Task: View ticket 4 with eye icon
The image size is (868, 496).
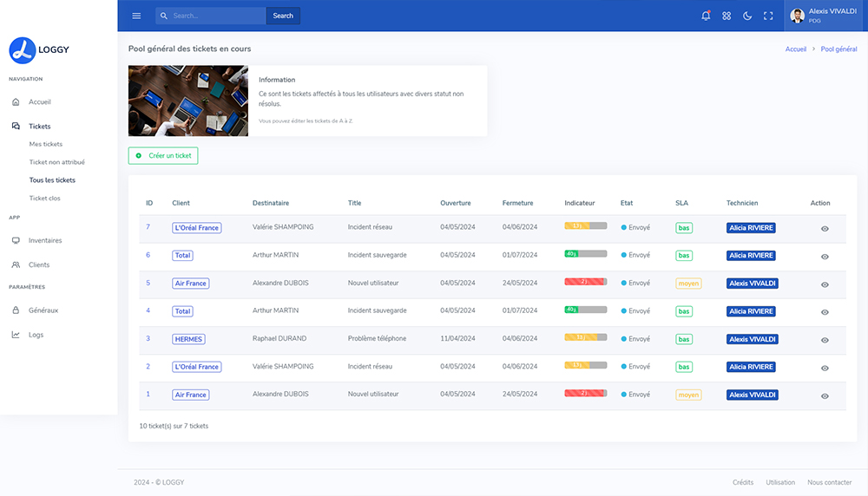Action: click(825, 312)
